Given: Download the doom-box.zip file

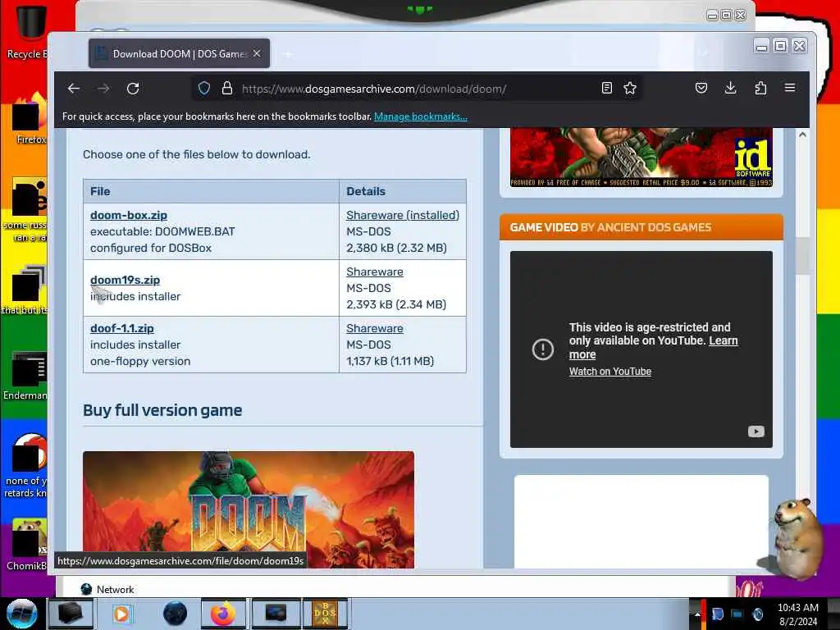Looking at the screenshot, I should click(x=129, y=215).
